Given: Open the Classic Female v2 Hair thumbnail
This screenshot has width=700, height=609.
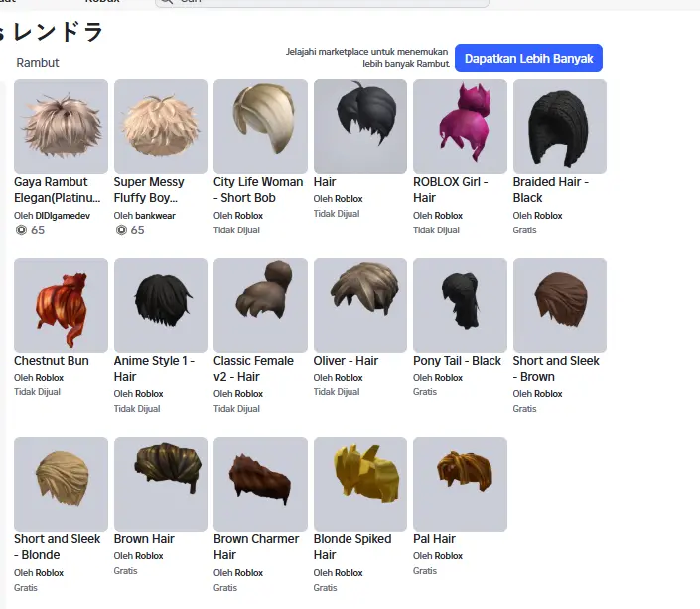Looking at the screenshot, I should 260,305.
